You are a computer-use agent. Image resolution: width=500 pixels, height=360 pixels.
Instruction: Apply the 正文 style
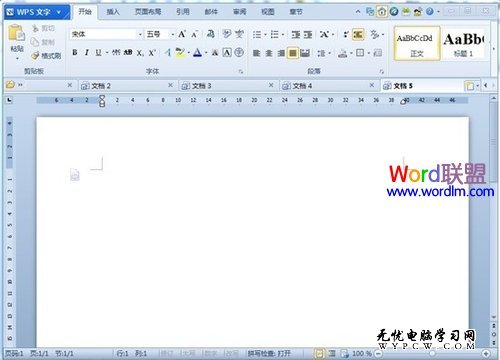tap(416, 44)
